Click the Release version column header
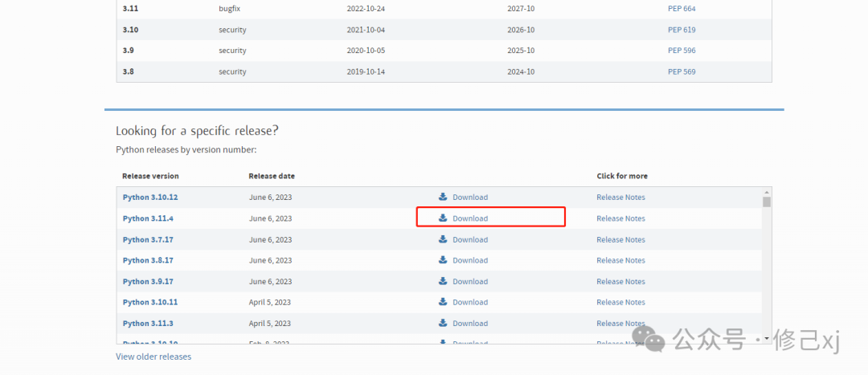This screenshot has width=868, height=375. pyautogui.click(x=150, y=177)
